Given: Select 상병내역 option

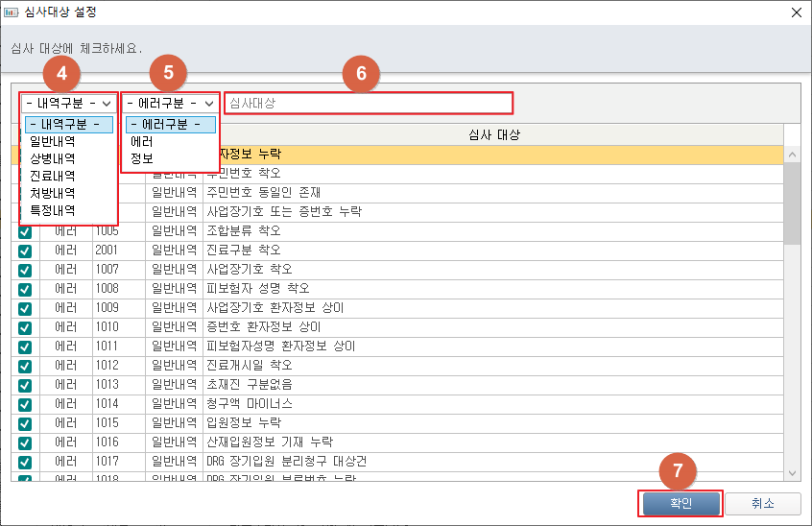Looking at the screenshot, I should pos(53,158).
